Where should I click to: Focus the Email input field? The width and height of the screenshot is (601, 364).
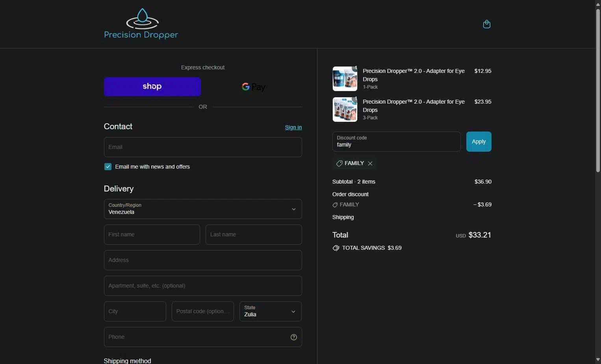(x=203, y=147)
